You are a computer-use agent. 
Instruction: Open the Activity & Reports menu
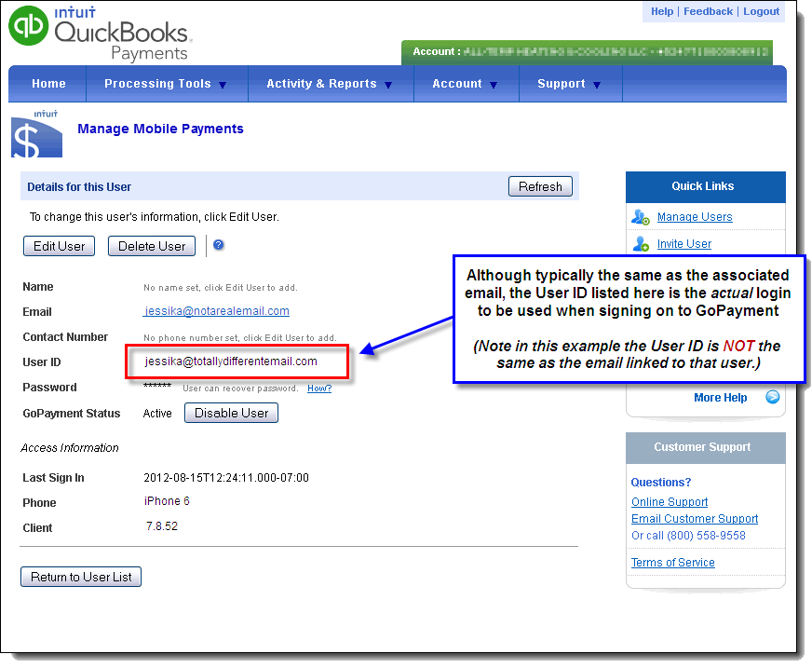(321, 84)
